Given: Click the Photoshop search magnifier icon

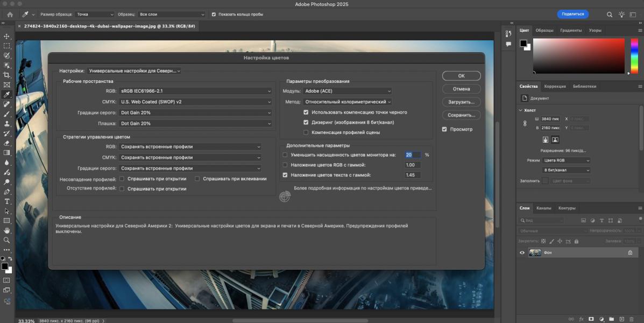Looking at the screenshot, I should tap(610, 15).
